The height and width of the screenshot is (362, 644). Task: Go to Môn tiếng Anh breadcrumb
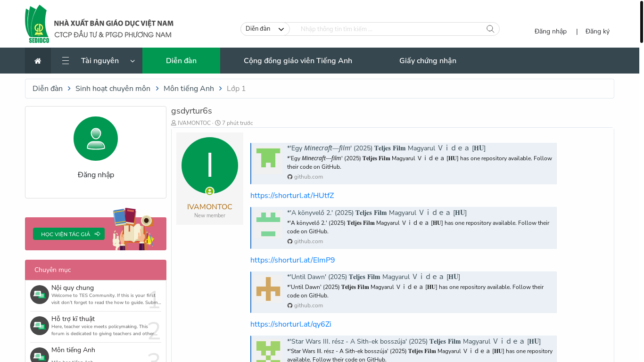[189, 89]
